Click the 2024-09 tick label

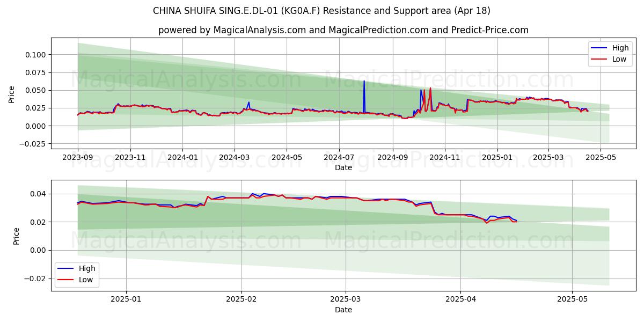[x=392, y=158]
